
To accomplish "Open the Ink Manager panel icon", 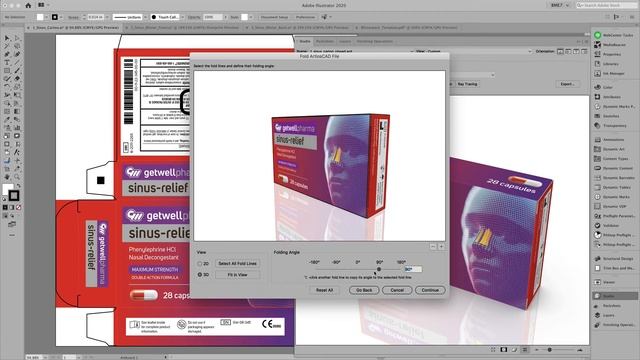I will coord(598,73).
